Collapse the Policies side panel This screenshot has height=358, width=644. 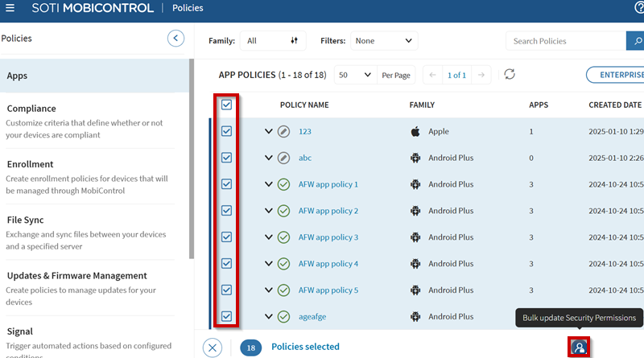point(175,38)
